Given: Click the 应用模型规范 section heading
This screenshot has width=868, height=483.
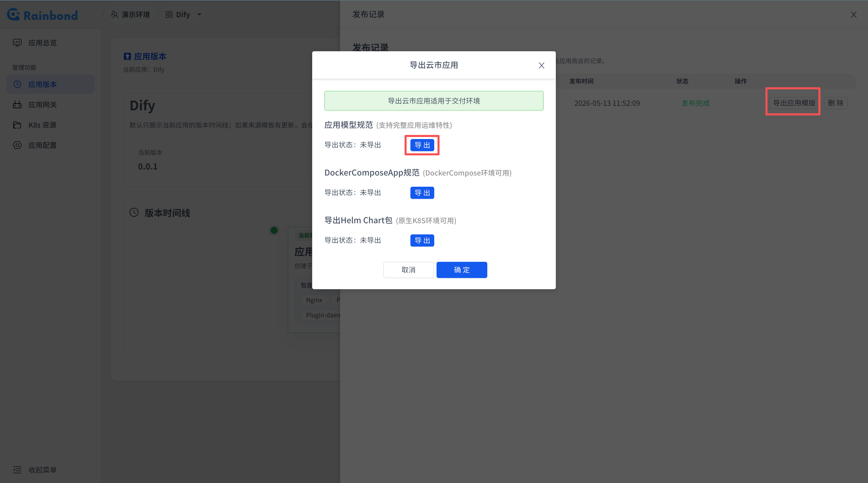Looking at the screenshot, I should pos(348,125).
